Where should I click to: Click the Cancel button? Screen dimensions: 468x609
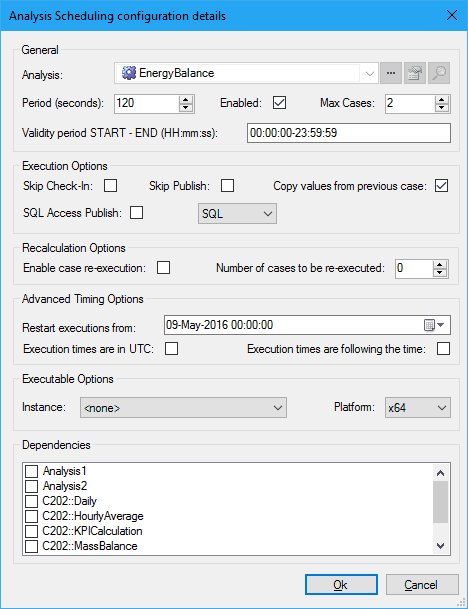coord(422,585)
